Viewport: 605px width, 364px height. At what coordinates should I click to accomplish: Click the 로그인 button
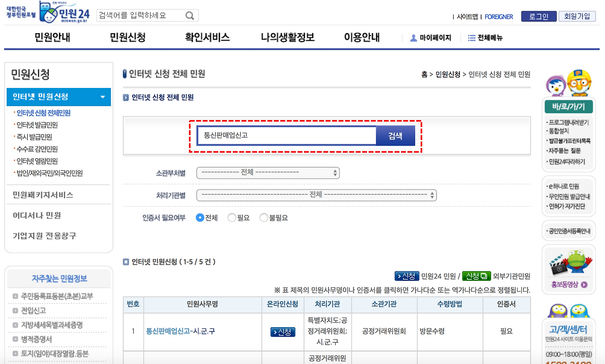(x=539, y=17)
